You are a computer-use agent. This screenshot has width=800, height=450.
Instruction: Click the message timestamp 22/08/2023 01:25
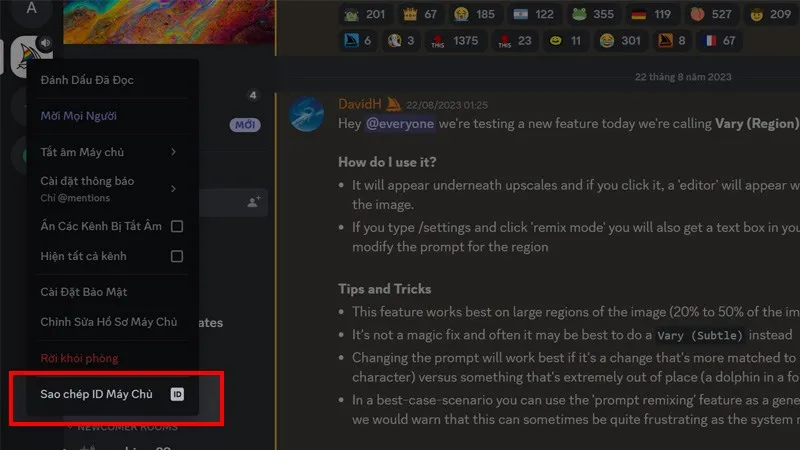[447, 105]
